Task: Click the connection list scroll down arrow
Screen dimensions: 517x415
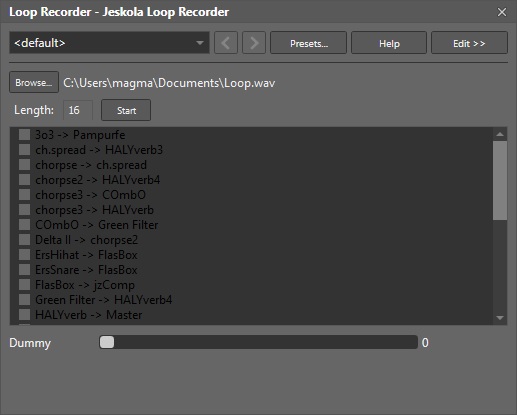Action: click(x=500, y=318)
